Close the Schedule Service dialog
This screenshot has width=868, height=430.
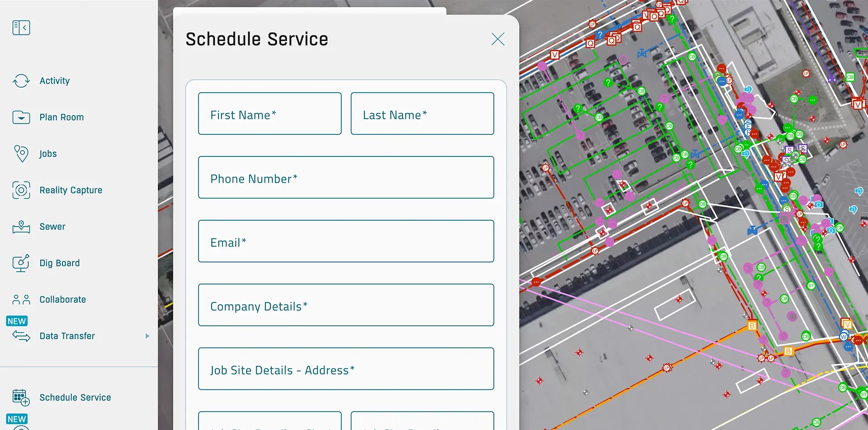[498, 39]
